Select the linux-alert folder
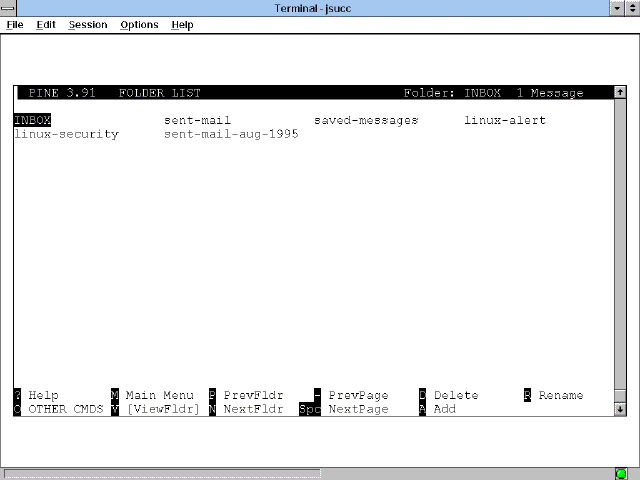The image size is (640, 480). [x=505, y=120]
